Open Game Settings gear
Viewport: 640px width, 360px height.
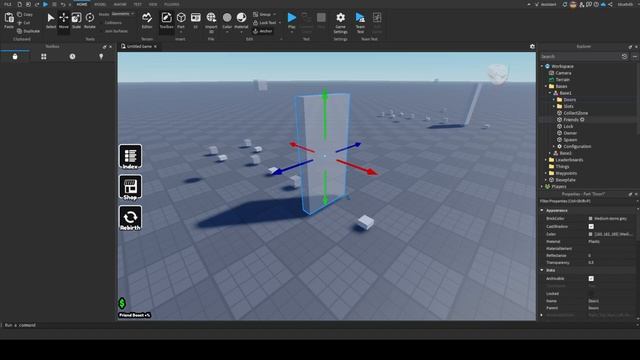click(340, 22)
